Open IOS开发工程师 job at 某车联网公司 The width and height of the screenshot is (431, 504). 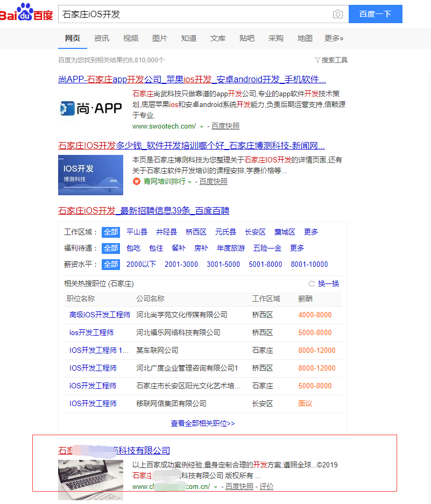tap(99, 350)
